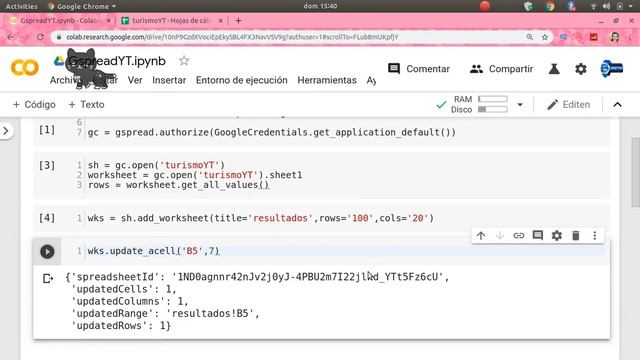The image size is (640, 360).
Task: Click the Compartir share button
Action: [x=501, y=69]
